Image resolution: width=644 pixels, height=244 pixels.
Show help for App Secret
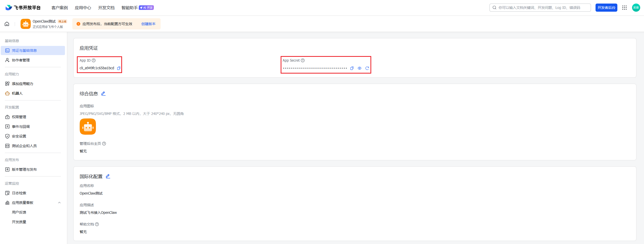303,60
